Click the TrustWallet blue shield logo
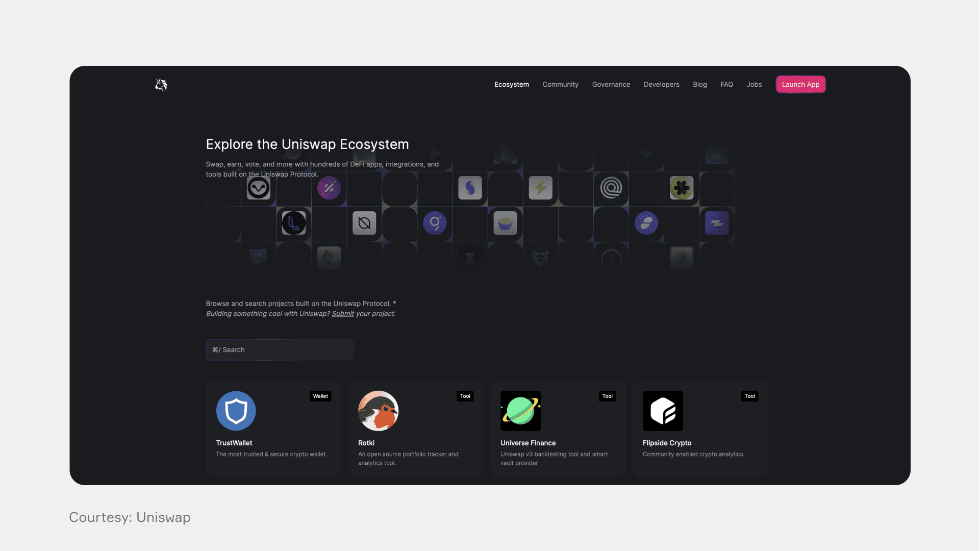This screenshot has width=980, height=551. pyautogui.click(x=236, y=411)
